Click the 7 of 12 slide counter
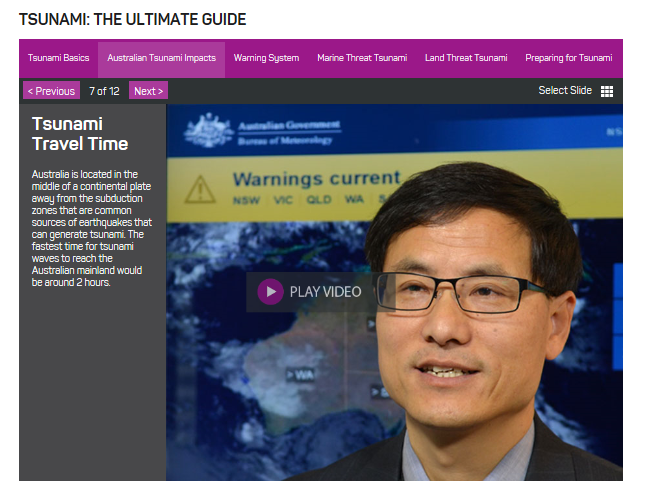Viewport: 655px width, 494px height. [104, 91]
